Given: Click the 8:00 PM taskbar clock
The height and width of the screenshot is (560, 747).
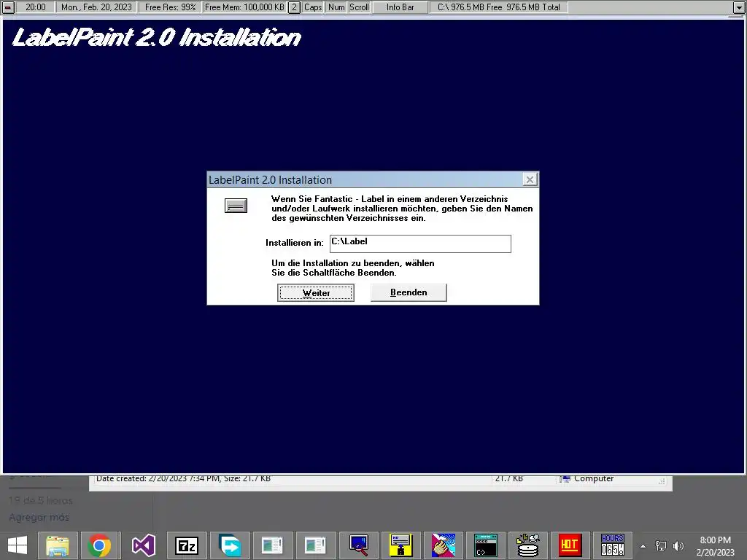Looking at the screenshot, I should pyautogui.click(x=715, y=546).
